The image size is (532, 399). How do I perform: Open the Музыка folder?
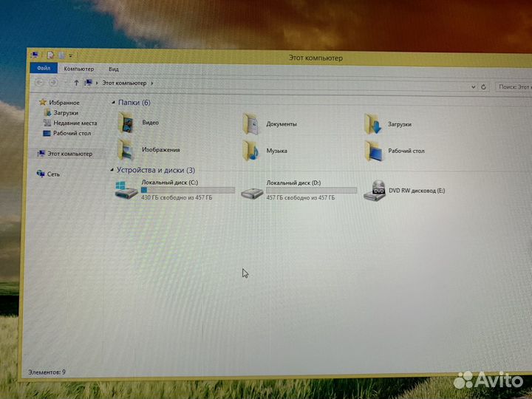point(251,151)
